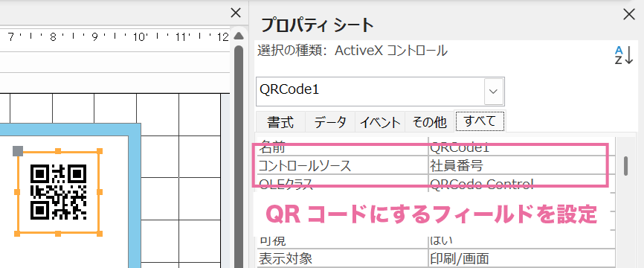Select the QR code control on the form
The image size is (644, 268).
[58, 192]
